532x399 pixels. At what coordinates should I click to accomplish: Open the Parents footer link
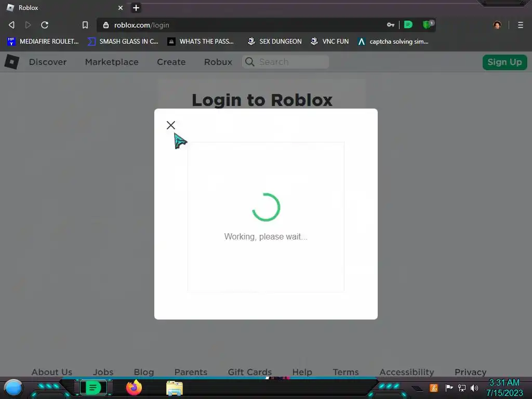[191, 372]
